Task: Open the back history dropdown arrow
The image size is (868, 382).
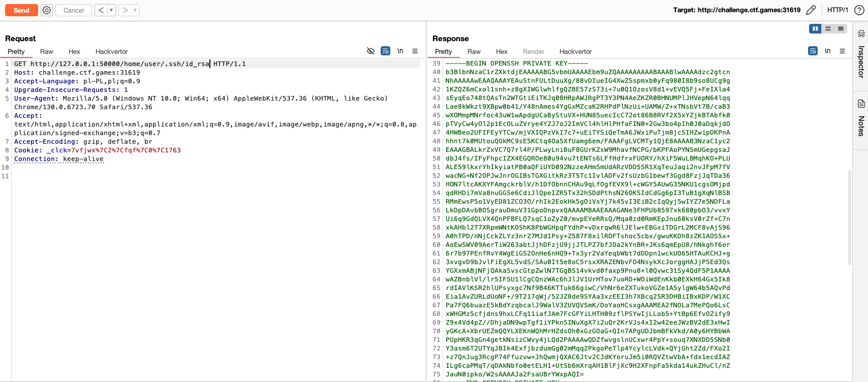Action: click(x=111, y=10)
